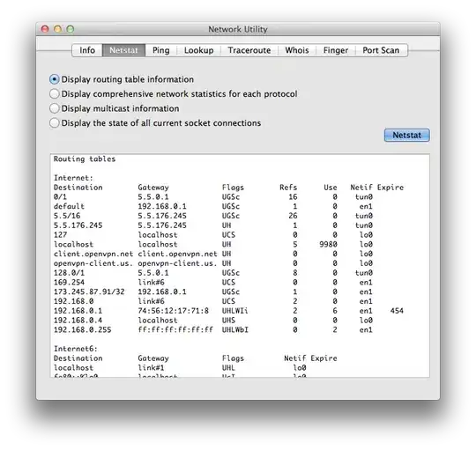This screenshot has height=450, width=476.
Task: Switch to the Traceroute tab
Action: [x=249, y=50]
